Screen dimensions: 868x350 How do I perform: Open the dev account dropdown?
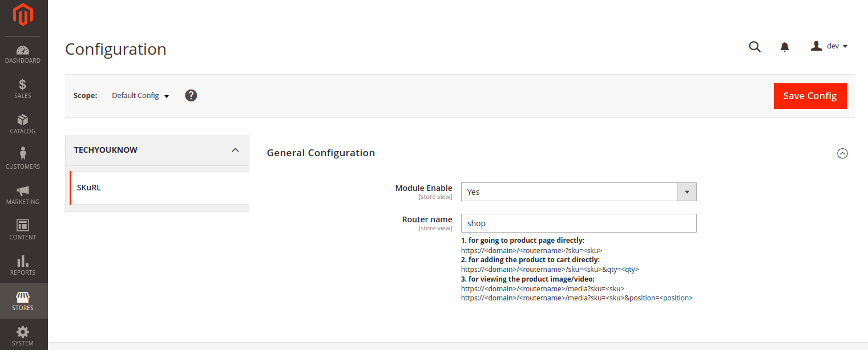tap(829, 46)
